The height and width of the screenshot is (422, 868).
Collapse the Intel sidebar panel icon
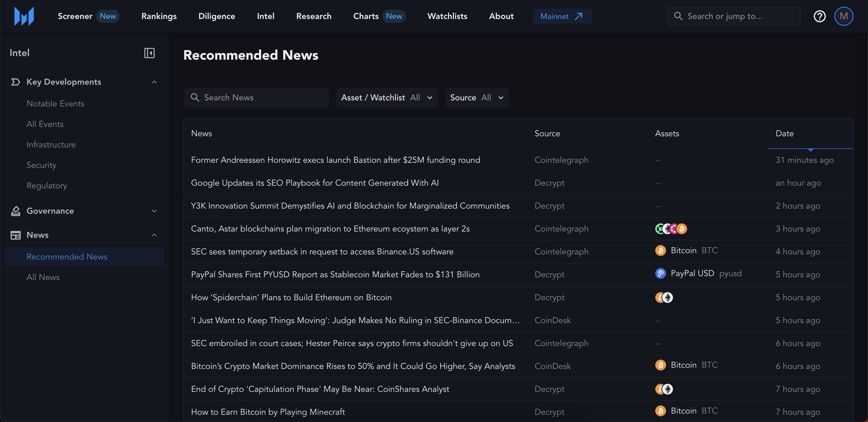(149, 53)
